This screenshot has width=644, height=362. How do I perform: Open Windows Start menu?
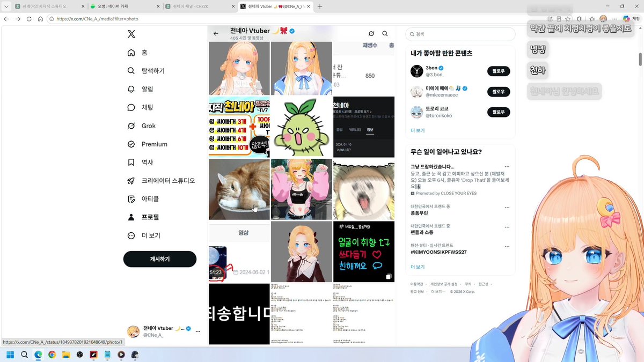[10, 354]
